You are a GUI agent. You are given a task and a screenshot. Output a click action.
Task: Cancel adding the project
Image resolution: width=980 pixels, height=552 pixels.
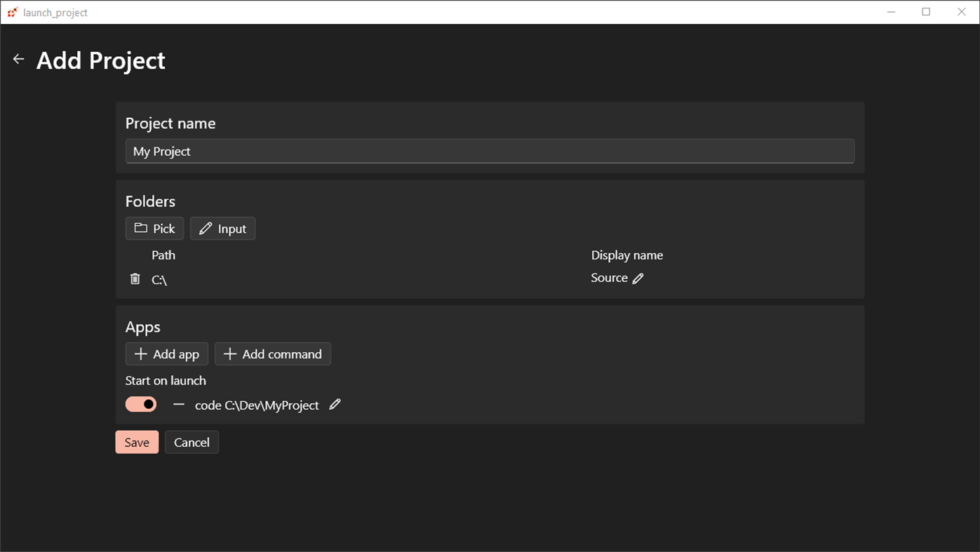(x=192, y=443)
